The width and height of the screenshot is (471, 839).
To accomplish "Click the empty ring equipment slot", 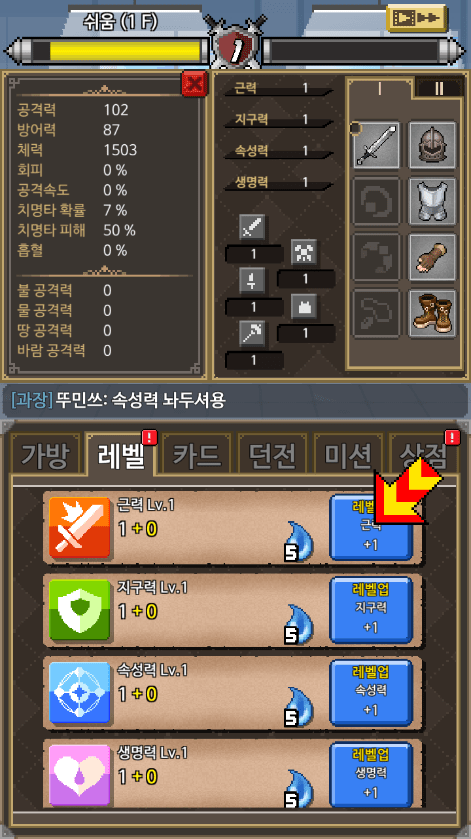I will tap(376, 201).
